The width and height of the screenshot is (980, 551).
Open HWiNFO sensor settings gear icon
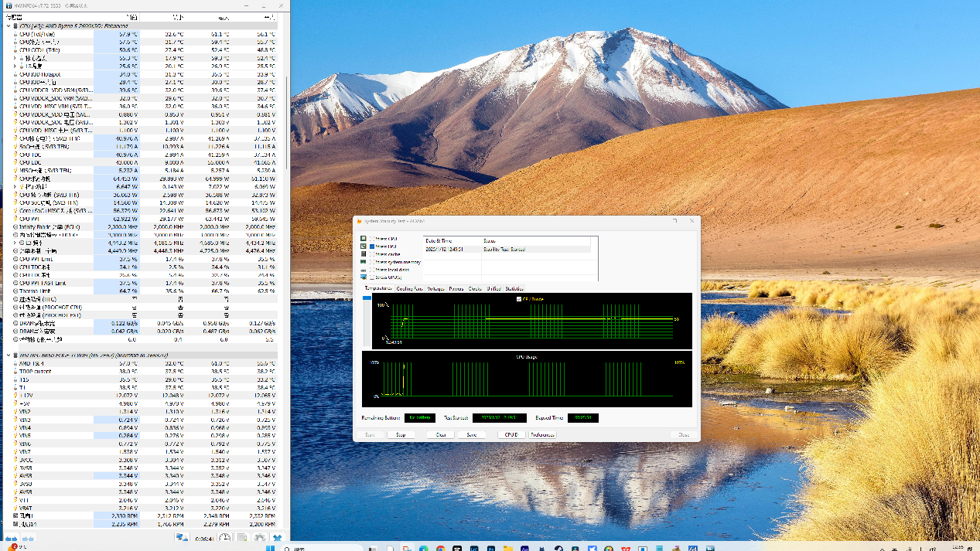coord(259,539)
